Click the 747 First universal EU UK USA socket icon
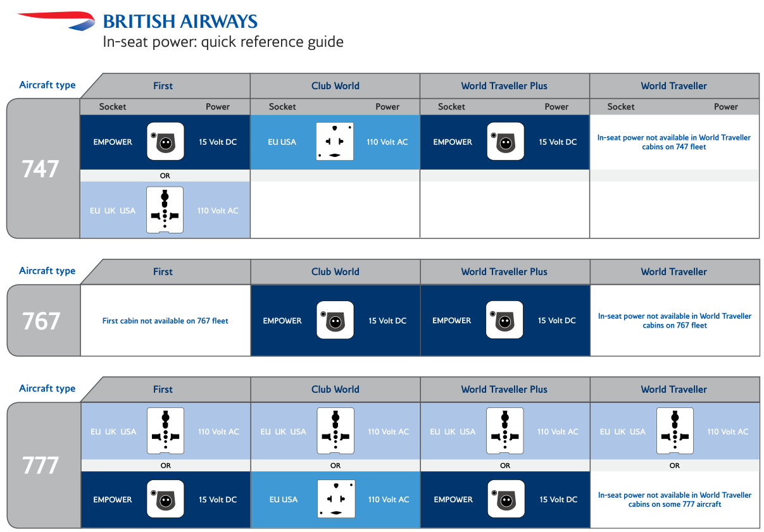Viewport: 764px width, 532px height. click(165, 210)
